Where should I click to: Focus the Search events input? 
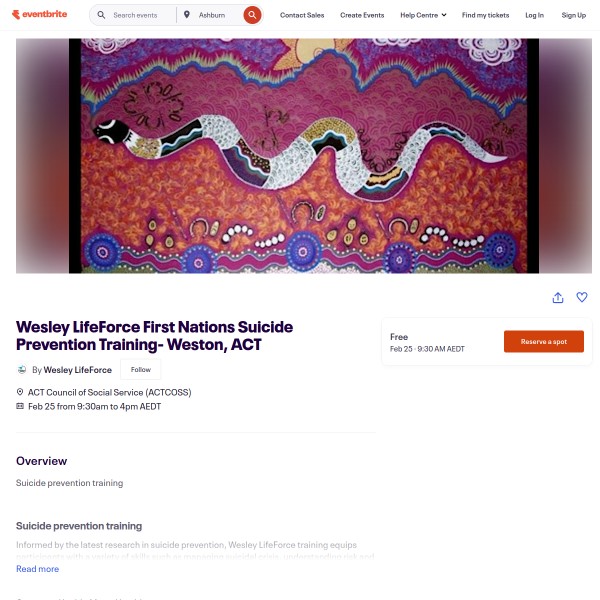click(142, 15)
